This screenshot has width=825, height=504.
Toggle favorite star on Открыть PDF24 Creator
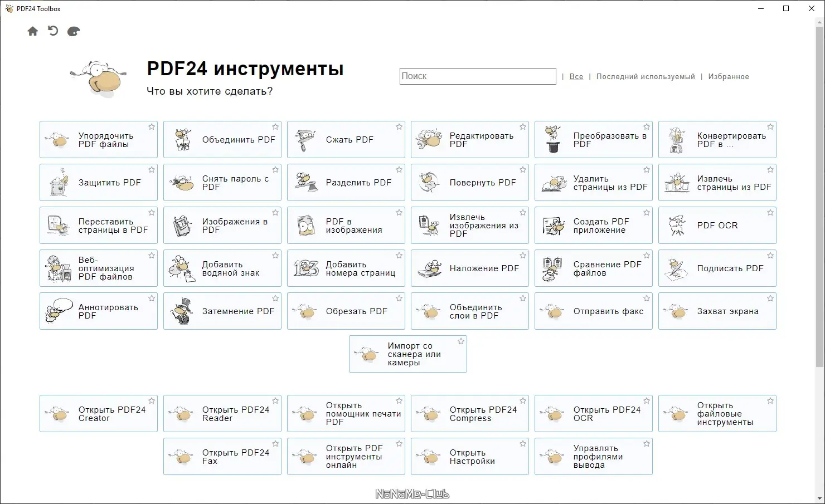[152, 401]
